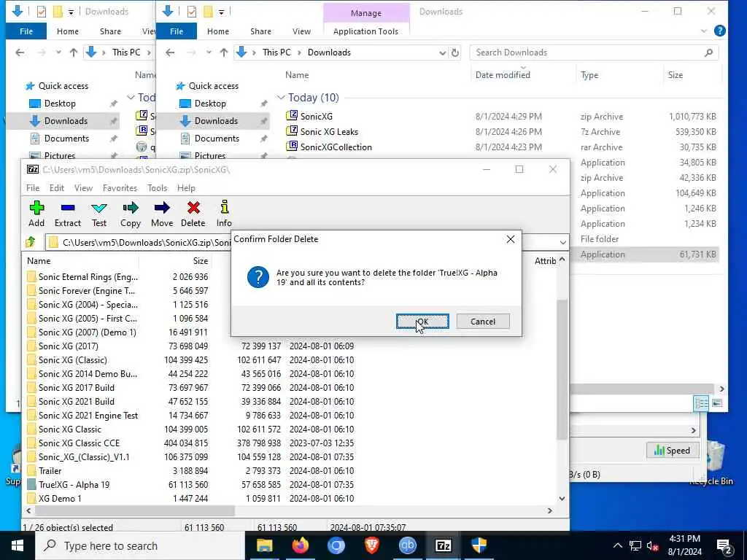The height and width of the screenshot is (560, 747).
Task: Select the Move tool in 7-Zip toolbar
Action: tap(162, 214)
